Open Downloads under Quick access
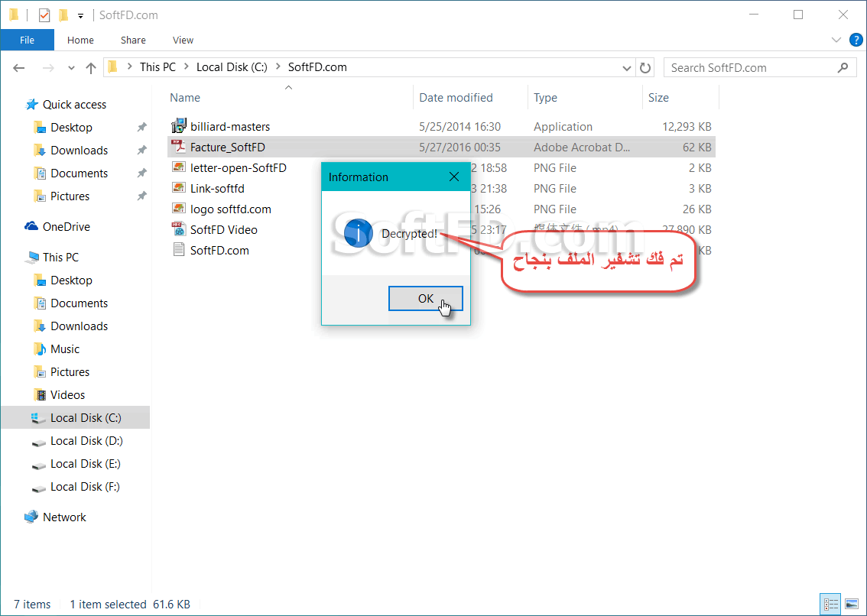Image resolution: width=867 pixels, height=616 pixels. (x=79, y=151)
